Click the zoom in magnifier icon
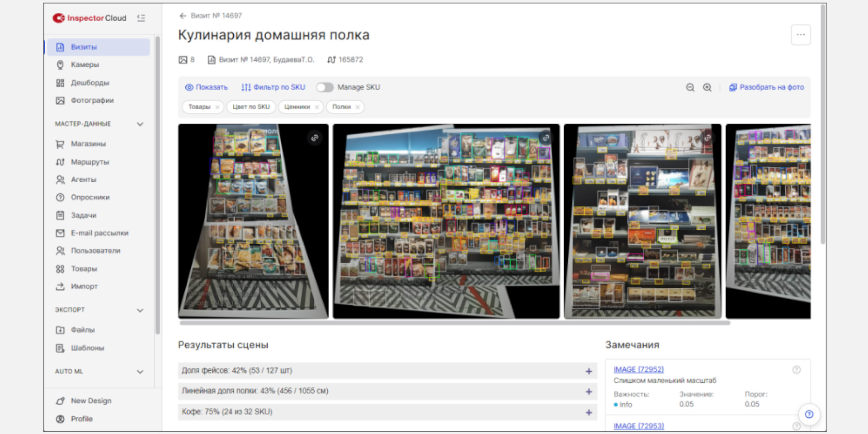This screenshot has width=868, height=434. (707, 87)
